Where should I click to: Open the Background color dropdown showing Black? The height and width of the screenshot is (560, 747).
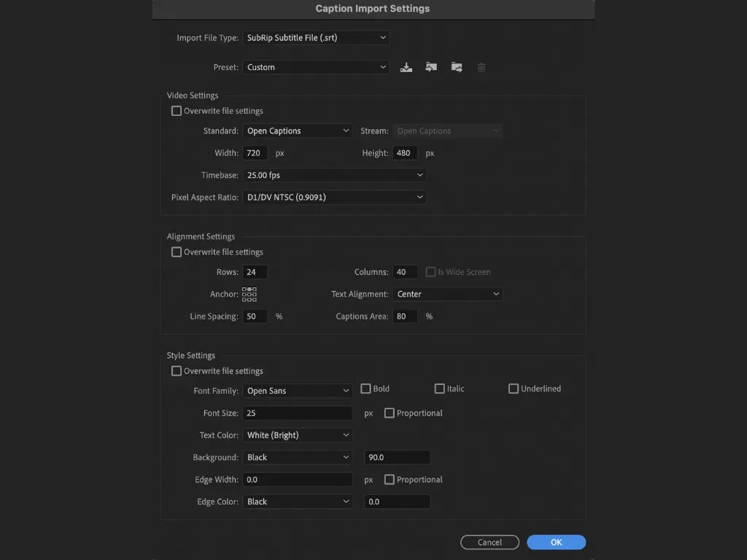tap(298, 457)
